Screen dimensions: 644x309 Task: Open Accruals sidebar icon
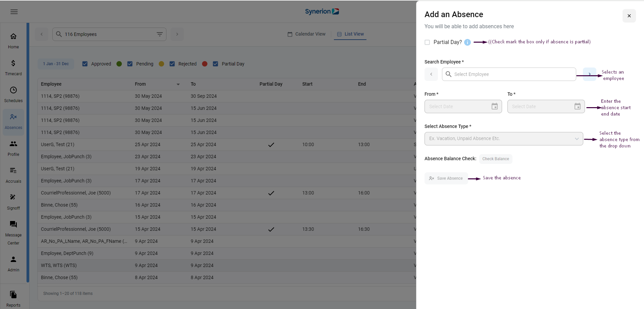pos(13,171)
